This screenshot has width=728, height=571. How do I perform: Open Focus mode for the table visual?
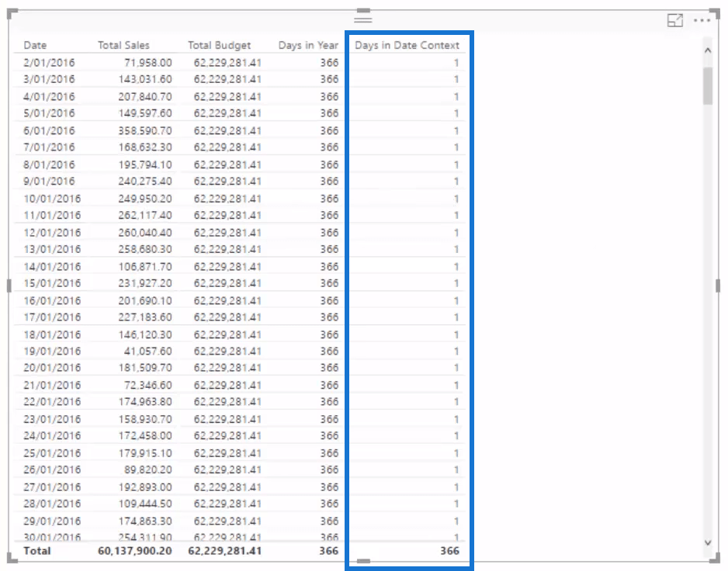pyautogui.click(x=675, y=21)
